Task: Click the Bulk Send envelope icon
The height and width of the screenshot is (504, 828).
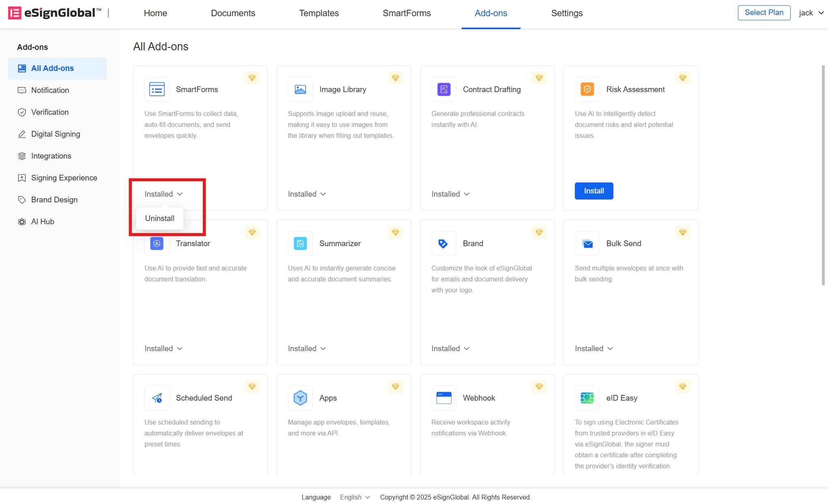Action: click(x=587, y=243)
